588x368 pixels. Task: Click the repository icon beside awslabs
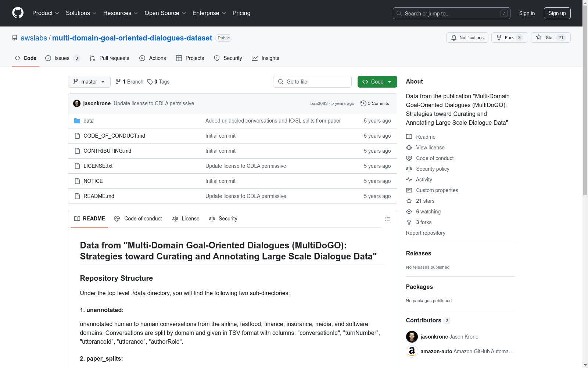15,38
